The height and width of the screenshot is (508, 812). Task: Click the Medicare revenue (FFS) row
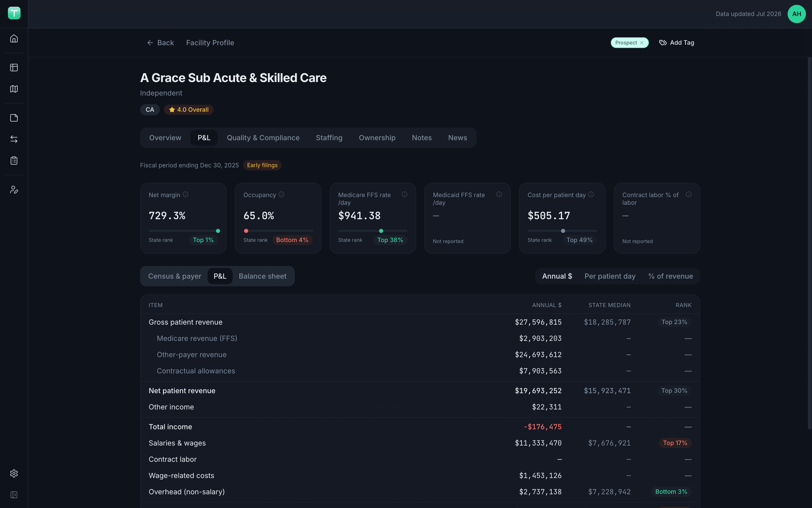420,338
